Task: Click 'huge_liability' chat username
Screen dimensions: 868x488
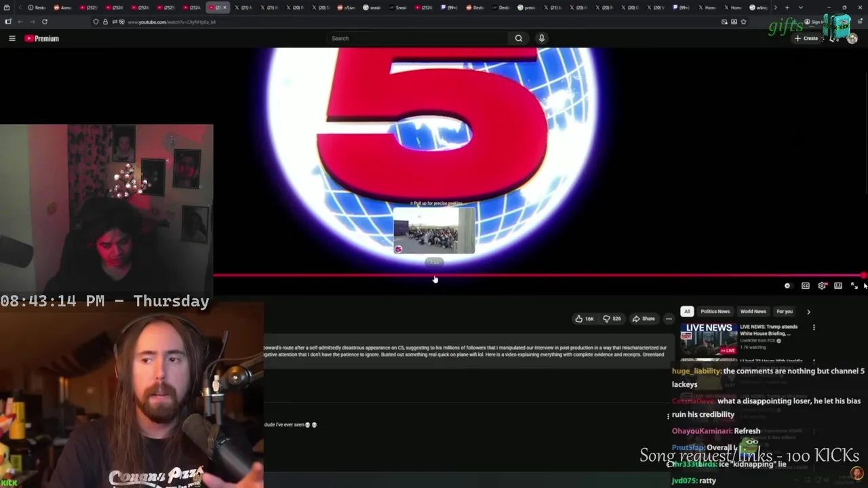Action: (x=696, y=371)
